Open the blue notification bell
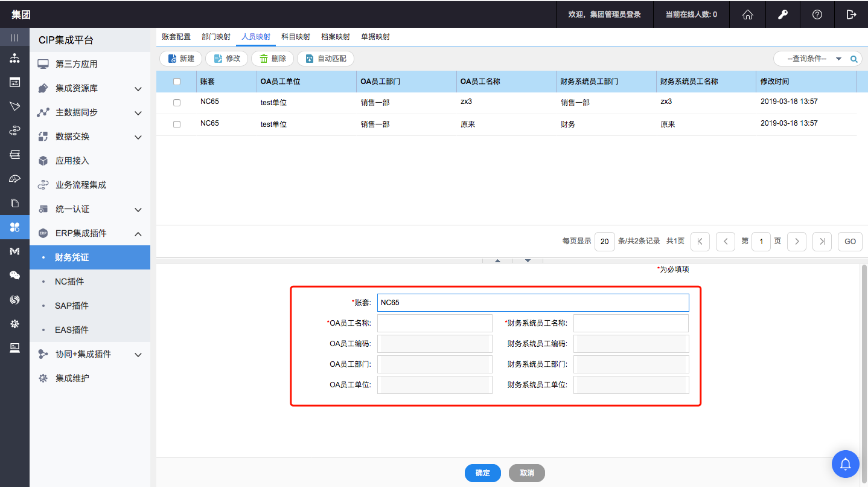 [x=846, y=463]
